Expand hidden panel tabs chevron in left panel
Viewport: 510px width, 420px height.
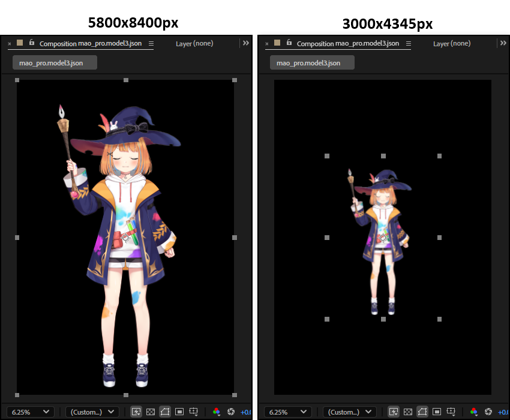[x=246, y=43]
